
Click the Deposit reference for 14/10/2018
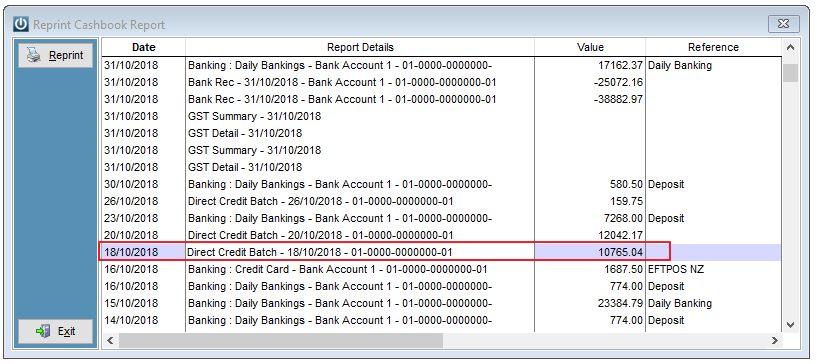pos(713,320)
